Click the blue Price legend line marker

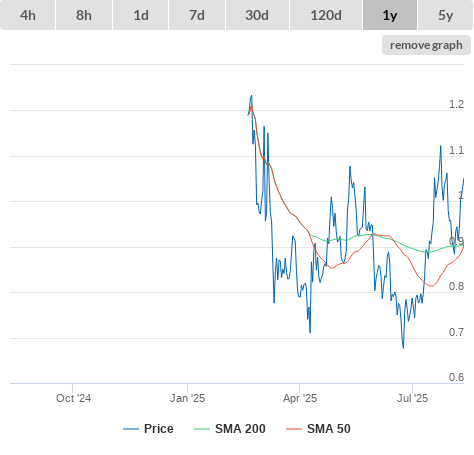(x=131, y=429)
